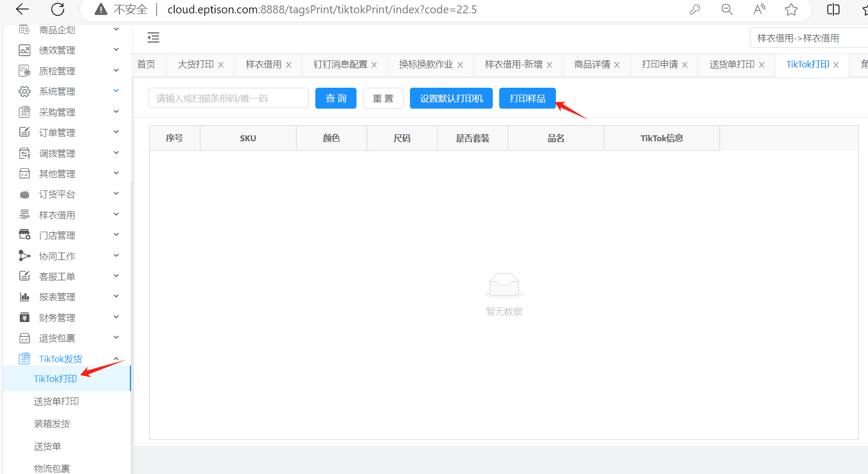
Task: Close the 商品详情 tab
Action: click(617, 65)
